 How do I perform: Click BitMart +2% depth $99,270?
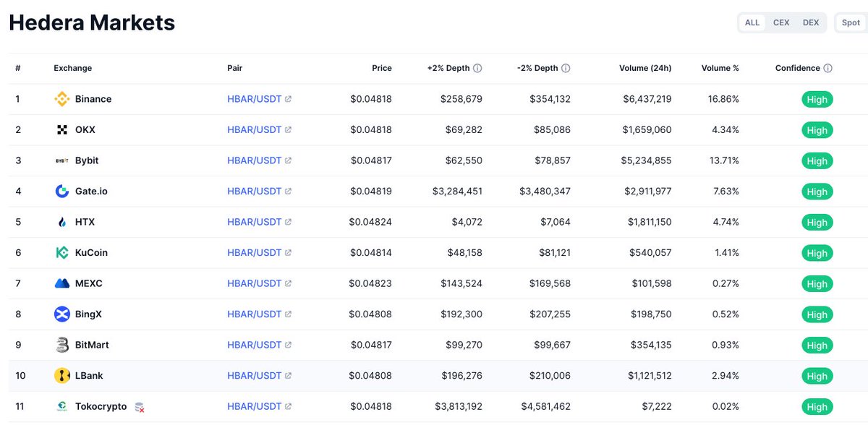click(464, 345)
